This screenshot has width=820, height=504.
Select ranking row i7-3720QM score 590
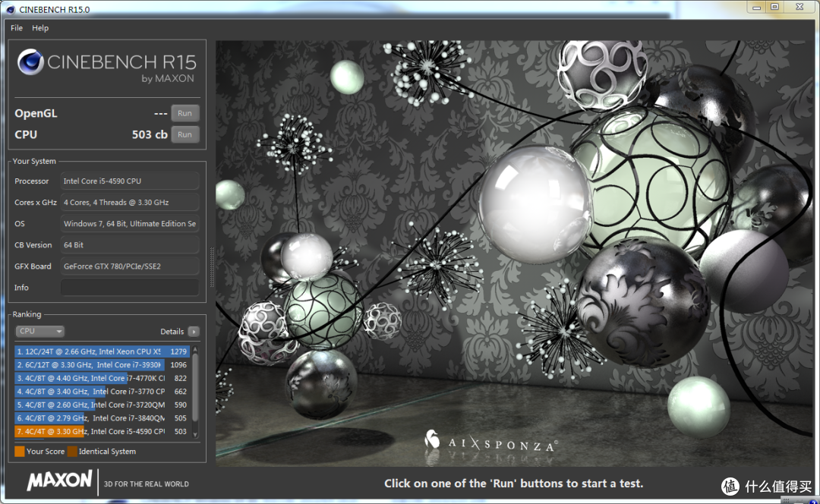click(x=102, y=405)
